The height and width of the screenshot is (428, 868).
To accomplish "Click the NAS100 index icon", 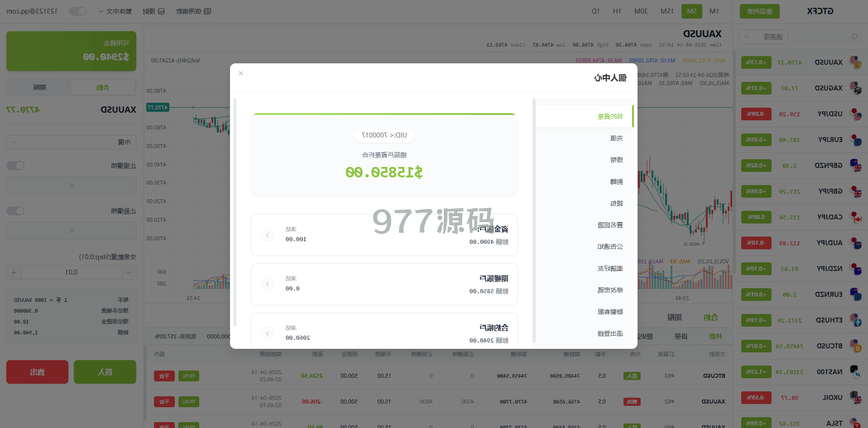I will [x=855, y=372].
